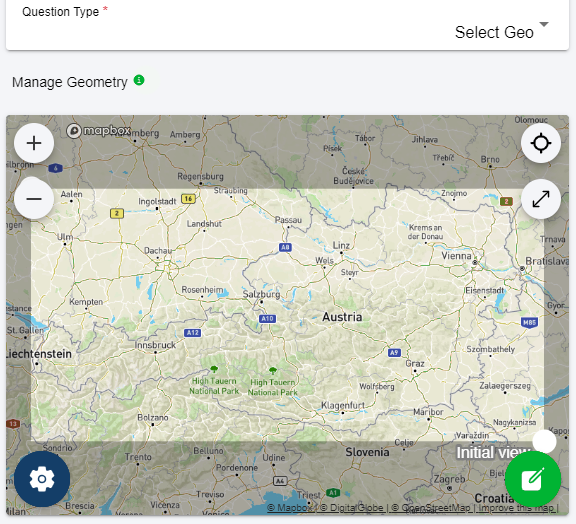Click the Improve this map link

click(x=516, y=508)
